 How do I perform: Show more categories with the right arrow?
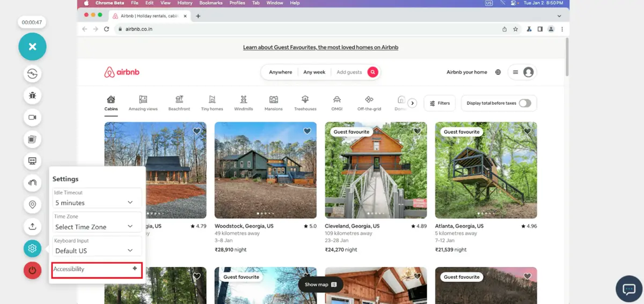pos(412,103)
